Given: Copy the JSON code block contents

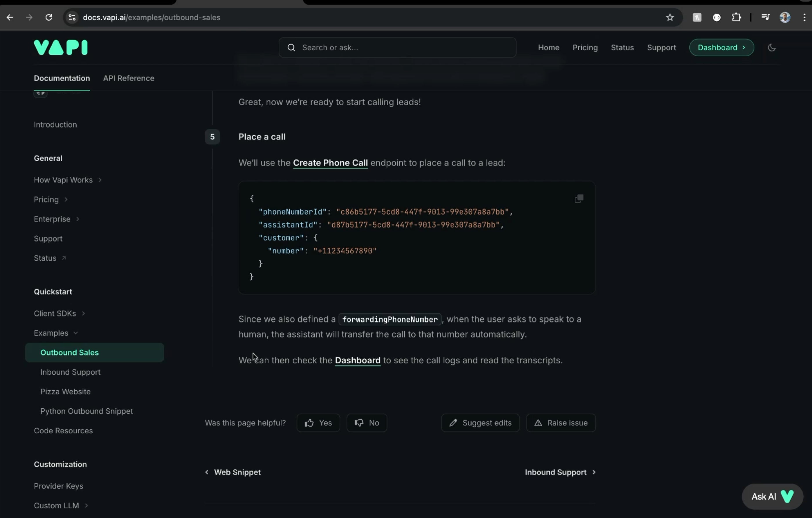Looking at the screenshot, I should point(579,199).
